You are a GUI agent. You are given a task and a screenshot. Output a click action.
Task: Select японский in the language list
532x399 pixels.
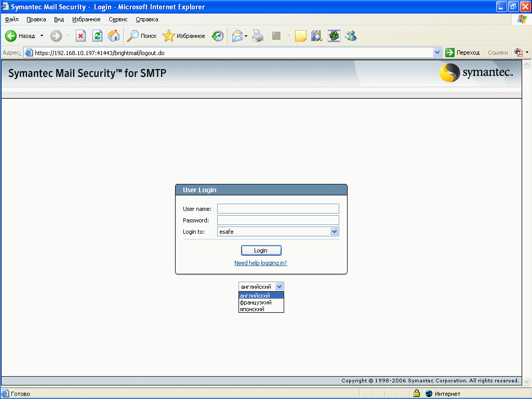click(x=261, y=309)
